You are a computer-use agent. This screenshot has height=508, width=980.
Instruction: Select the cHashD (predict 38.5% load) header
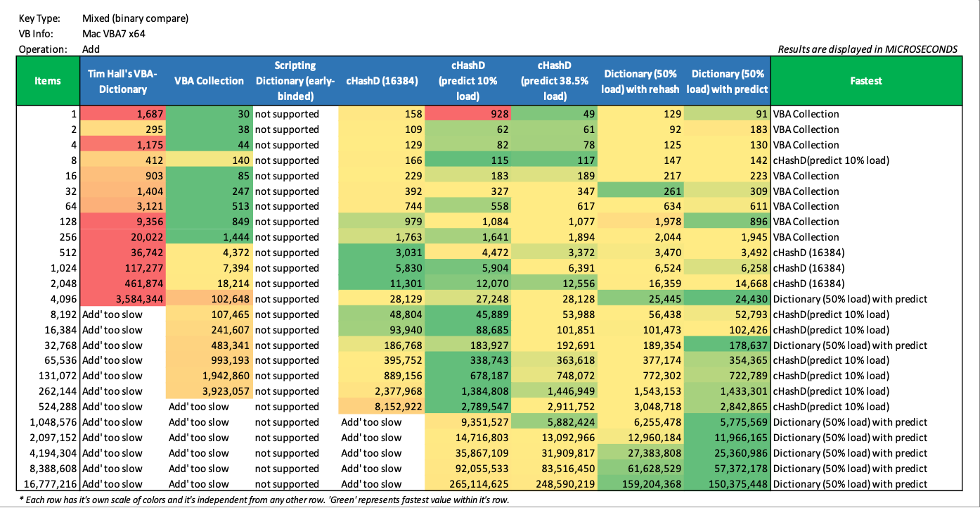coord(555,81)
